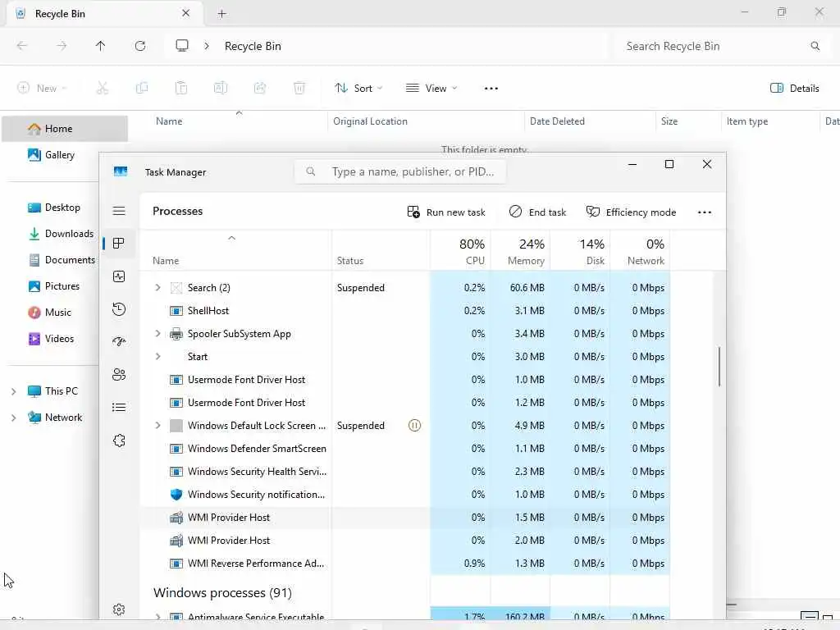Click the PC icon in address bar

182,46
